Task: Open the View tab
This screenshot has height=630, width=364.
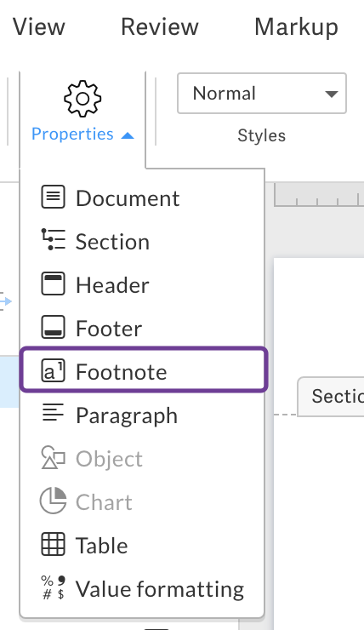Action: (x=38, y=27)
